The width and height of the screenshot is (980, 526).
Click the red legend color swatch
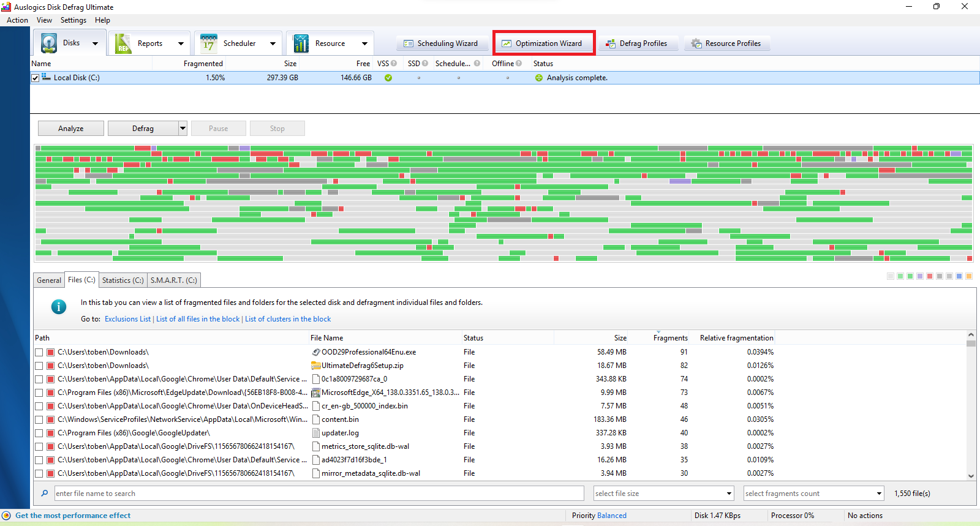click(930, 276)
